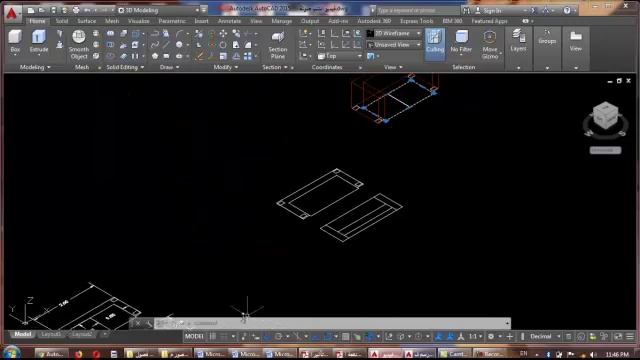Click the Model layout tab
This screenshot has height=360, width=640.
click(x=22, y=334)
